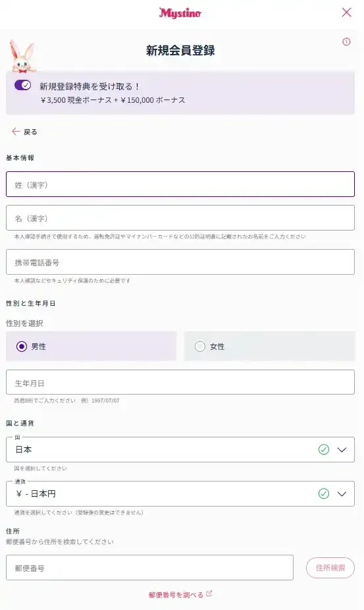Image resolution: width=364 pixels, height=610 pixels.
Task: Toggle the 新規登録特典 bonus switch
Action: pyautogui.click(x=22, y=85)
